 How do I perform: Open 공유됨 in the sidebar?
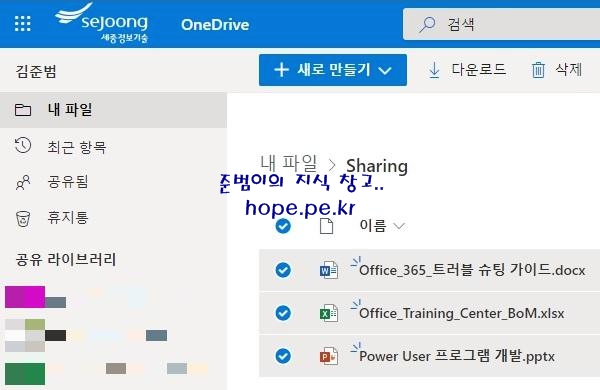[x=113, y=182]
